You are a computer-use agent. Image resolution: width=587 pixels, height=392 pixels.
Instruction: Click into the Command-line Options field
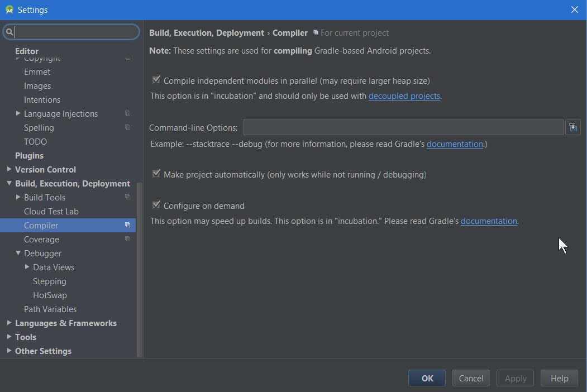403,127
